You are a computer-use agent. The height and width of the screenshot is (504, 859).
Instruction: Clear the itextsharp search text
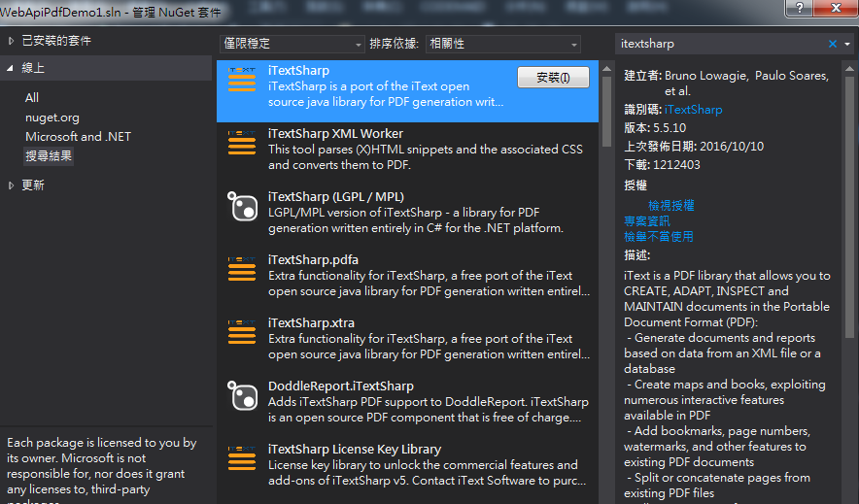coord(832,44)
